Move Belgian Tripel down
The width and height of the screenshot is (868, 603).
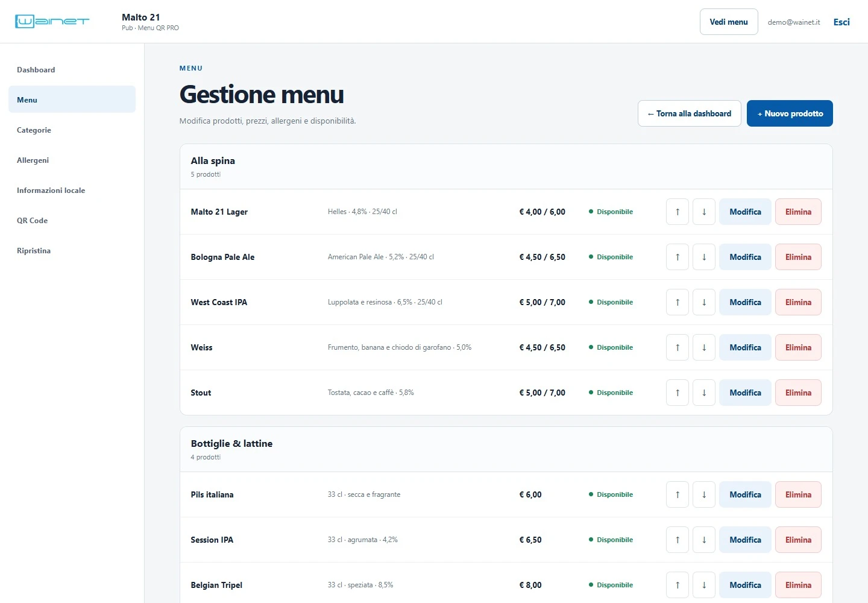click(704, 585)
